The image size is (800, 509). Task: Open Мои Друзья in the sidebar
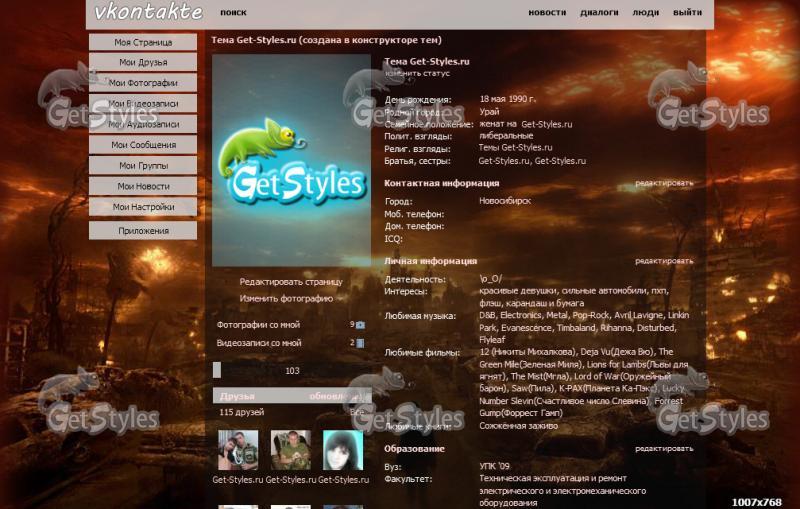click(143, 63)
